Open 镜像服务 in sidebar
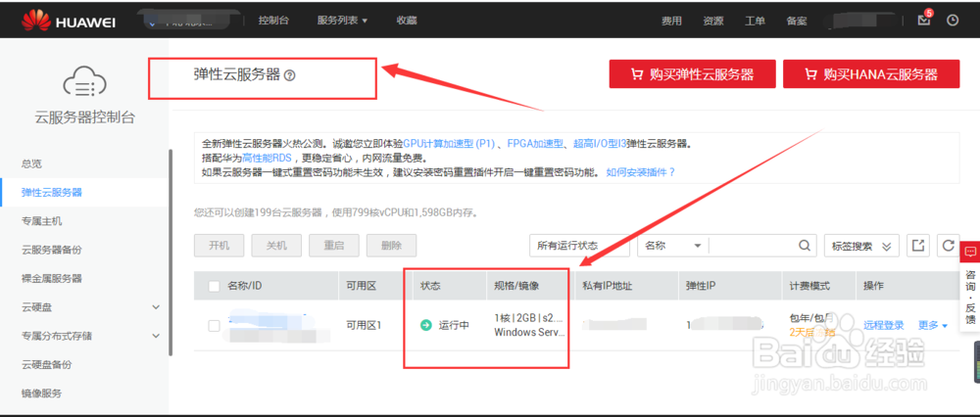The width and height of the screenshot is (980, 417). pyautogui.click(x=41, y=394)
